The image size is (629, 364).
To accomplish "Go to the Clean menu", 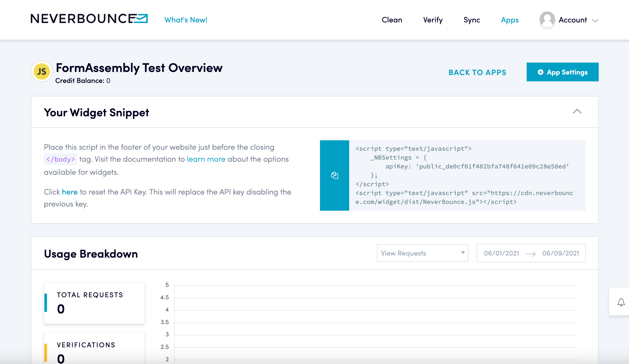I will [392, 20].
